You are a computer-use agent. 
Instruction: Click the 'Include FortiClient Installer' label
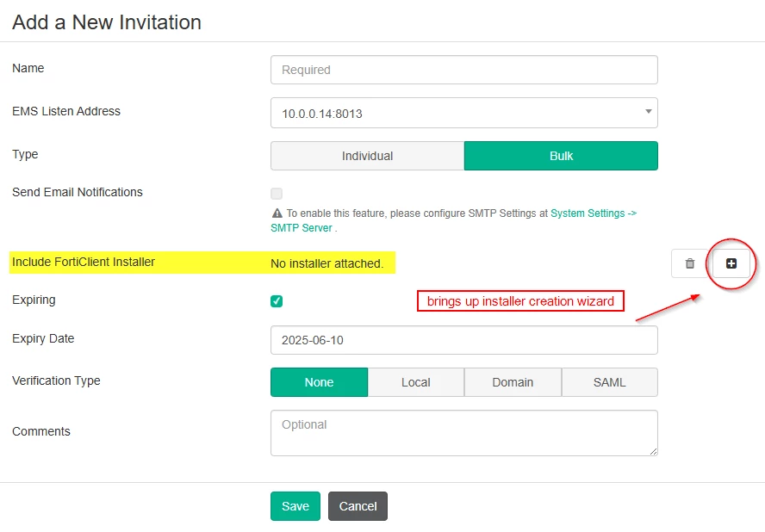[x=84, y=262]
